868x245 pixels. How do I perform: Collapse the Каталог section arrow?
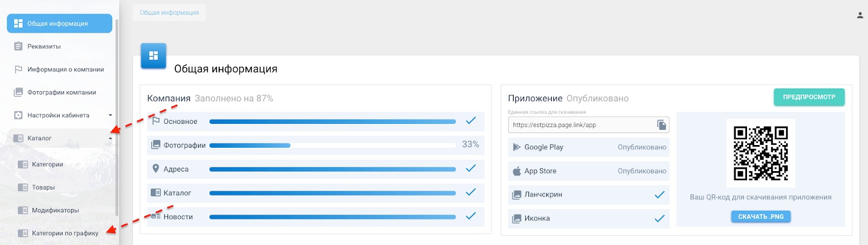click(110, 139)
